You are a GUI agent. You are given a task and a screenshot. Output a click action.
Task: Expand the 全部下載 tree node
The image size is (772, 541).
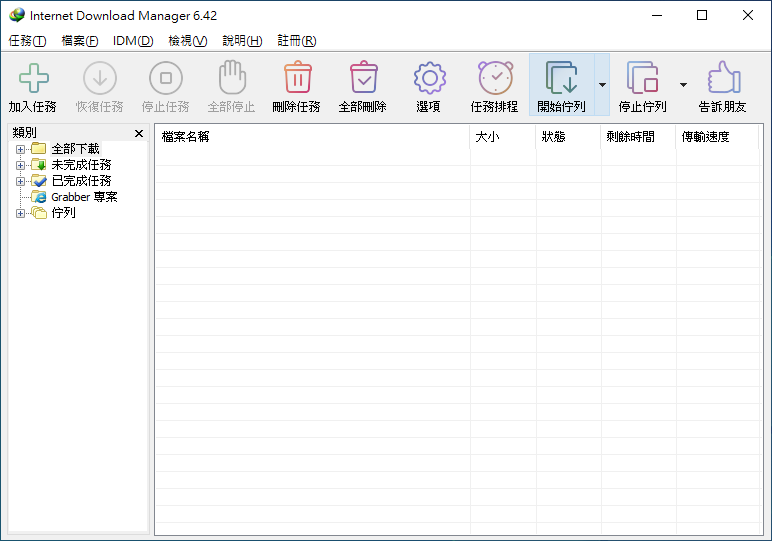[20, 149]
